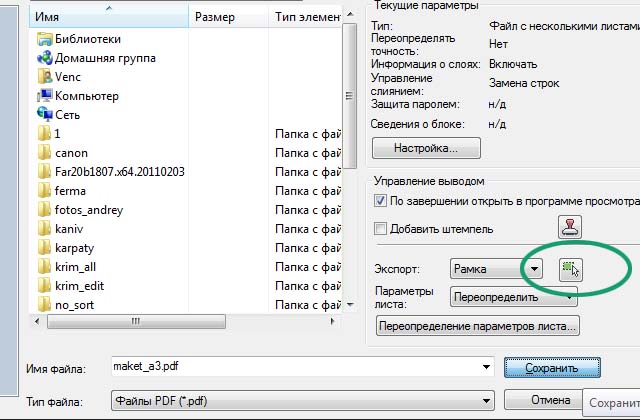
Task: Click the Настройка... button
Action: (x=426, y=148)
